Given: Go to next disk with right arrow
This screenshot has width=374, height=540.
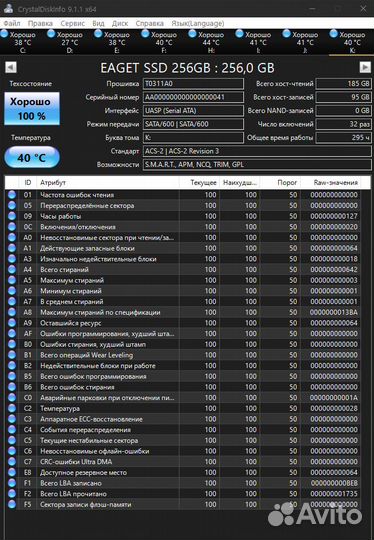Looking at the screenshot, I should click(365, 67).
